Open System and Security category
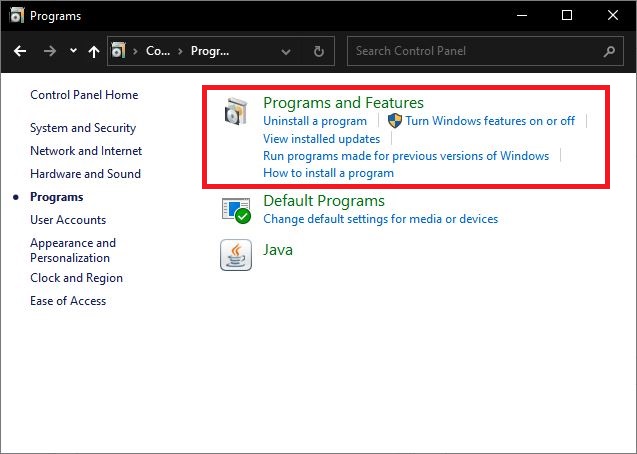637x454 pixels. pyautogui.click(x=82, y=128)
